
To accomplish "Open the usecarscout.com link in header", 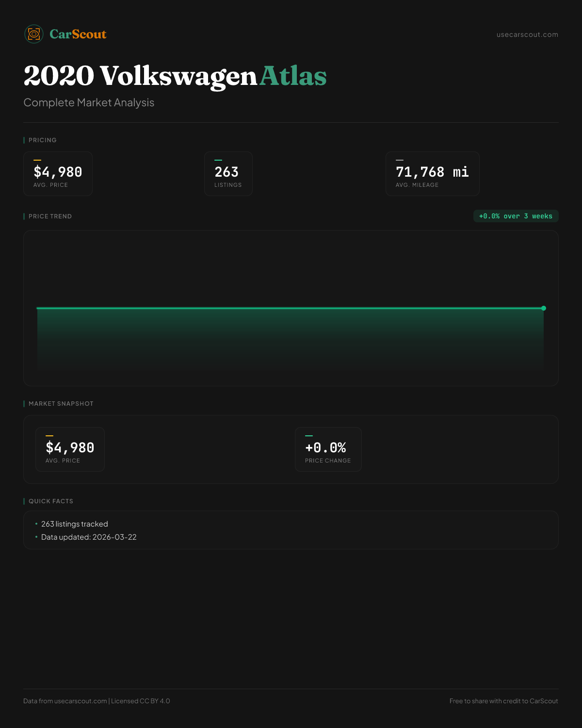I will 527,34.
